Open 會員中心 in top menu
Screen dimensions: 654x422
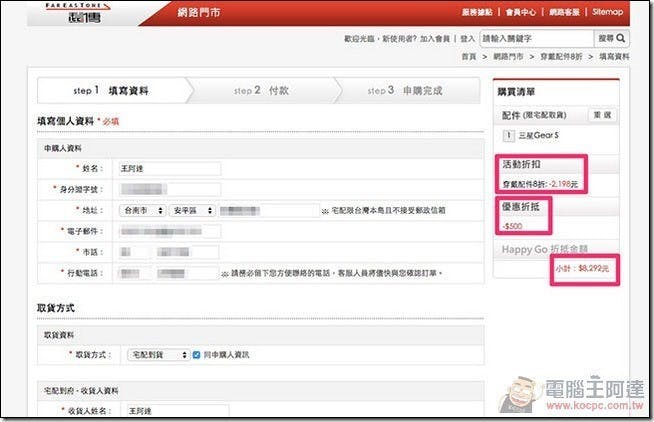(x=521, y=12)
